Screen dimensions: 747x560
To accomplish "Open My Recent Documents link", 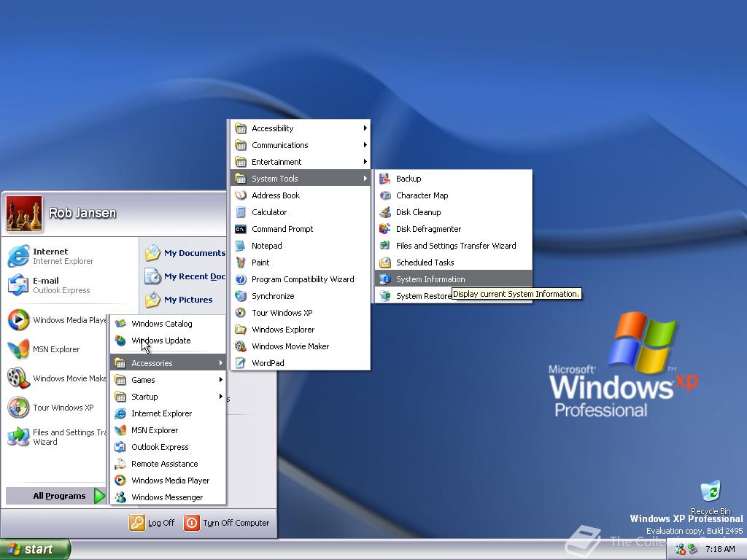I will coord(185,276).
